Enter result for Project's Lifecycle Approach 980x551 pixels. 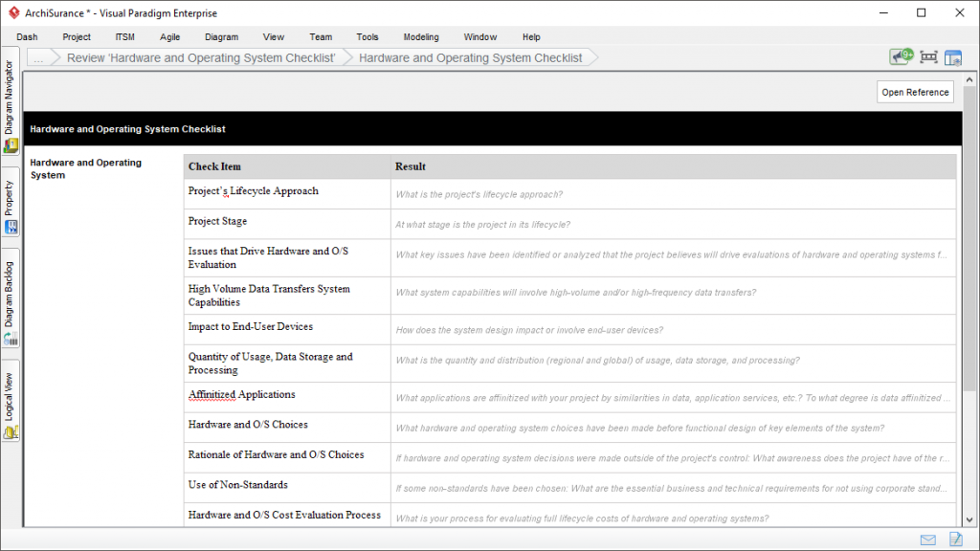[x=673, y=194]
